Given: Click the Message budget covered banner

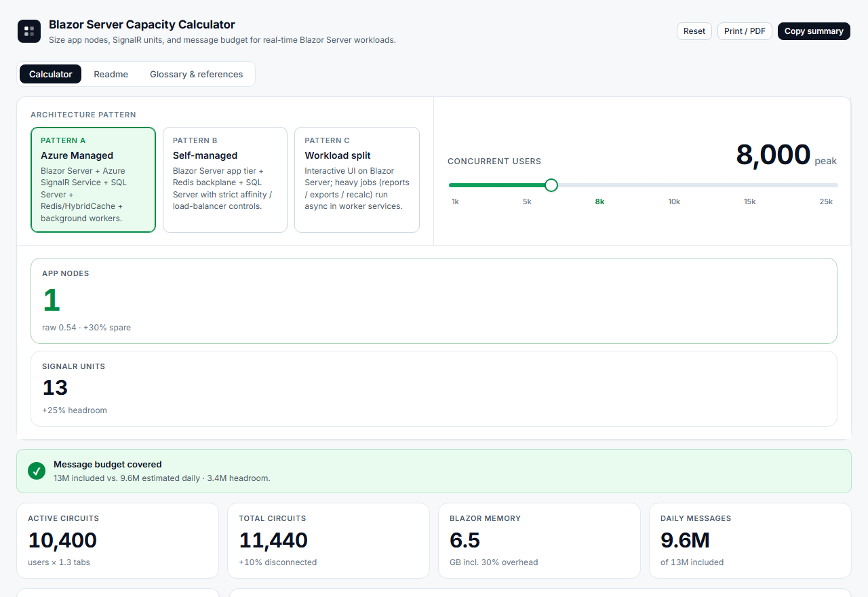Looking at the screenshot, I should (x=434, y=471).
